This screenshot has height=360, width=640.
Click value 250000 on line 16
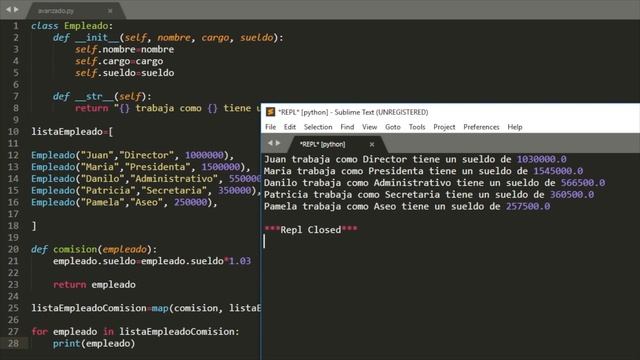[x=191, y=202]
